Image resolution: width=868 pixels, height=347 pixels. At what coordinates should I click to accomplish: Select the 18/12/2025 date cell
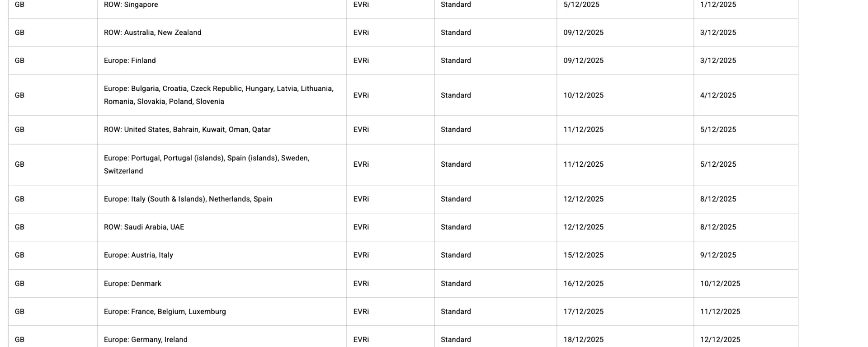click(x=583, y=340)
